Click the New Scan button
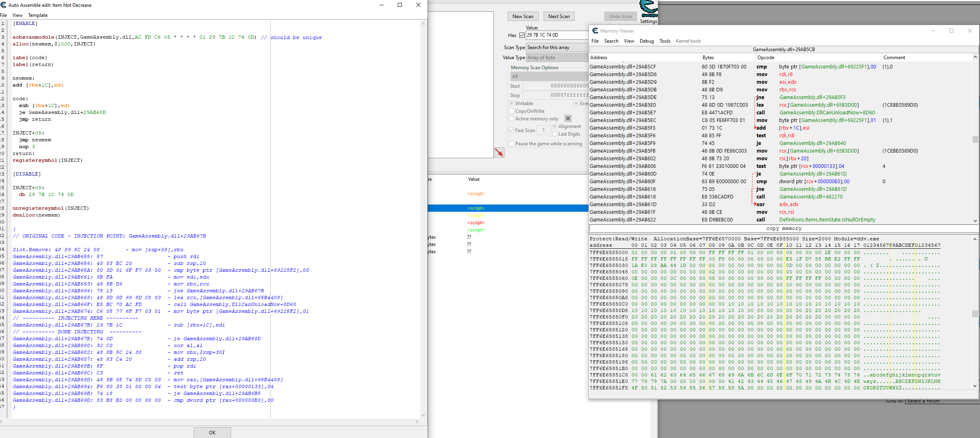The height and width of the screenshot is (438, 980). tap(523, 17)
